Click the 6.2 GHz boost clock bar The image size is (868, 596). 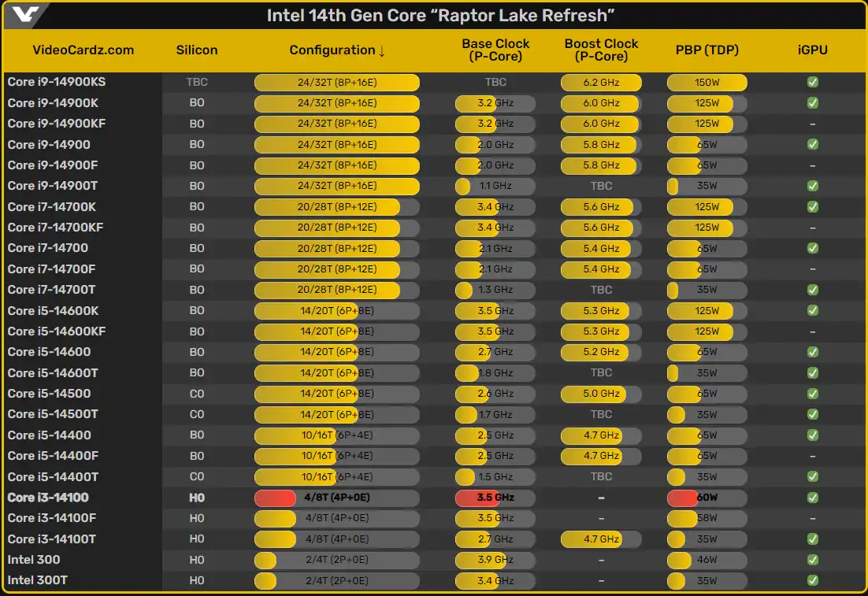click(x=601, y=83)
